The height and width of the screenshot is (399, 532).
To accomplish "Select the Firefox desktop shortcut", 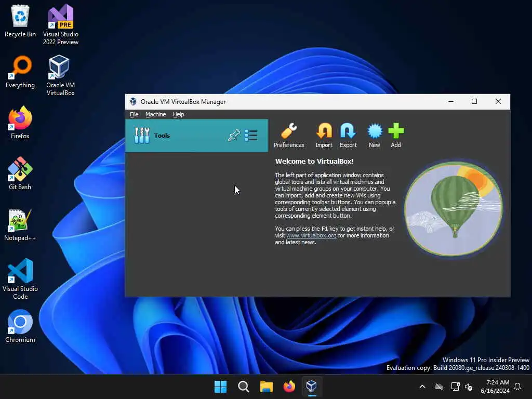I will click(x=20, y=123).
